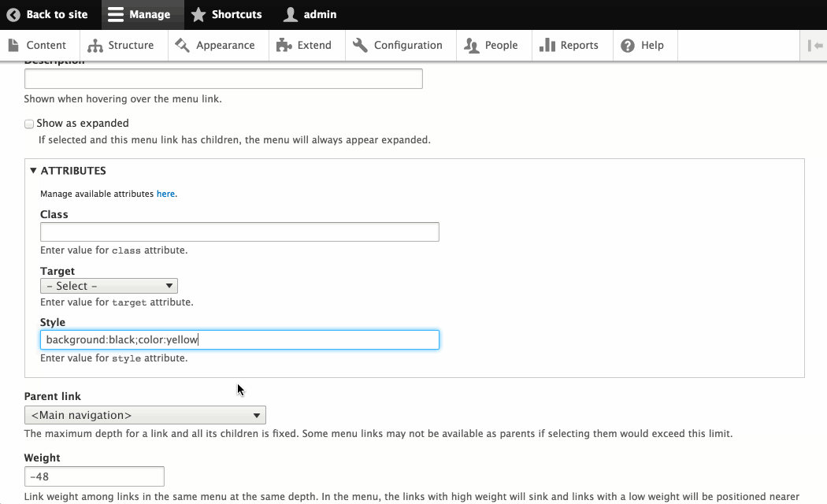Open the Target select dropdown

tap(109, 286)
